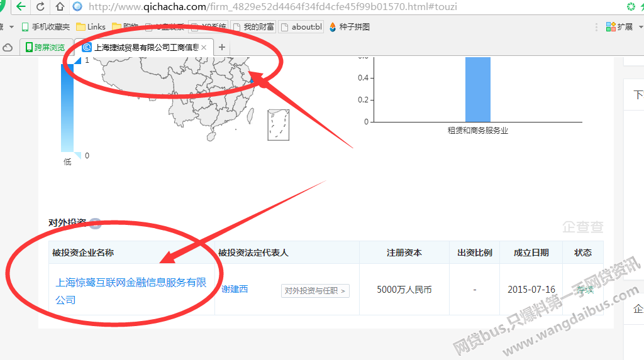Open 上海惊鹭互联网金融信息服务有限公司 company link
The image size is (644, 360).
(x=131, y=291)
